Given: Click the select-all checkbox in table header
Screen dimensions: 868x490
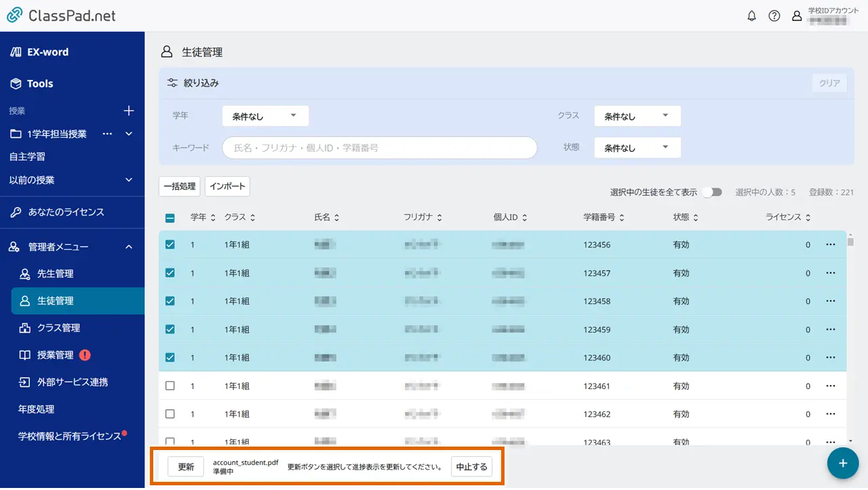Looking at the screenshot, I should [x=170, y=217].
